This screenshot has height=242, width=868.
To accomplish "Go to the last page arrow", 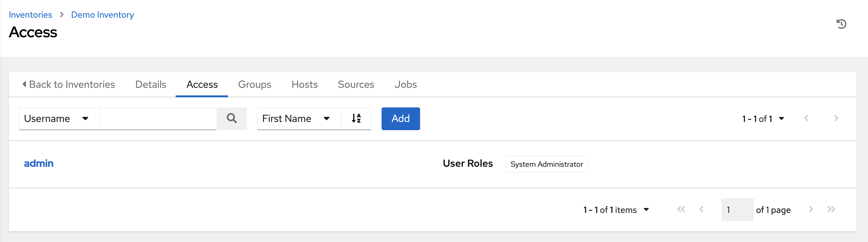I will coord(831,209).
